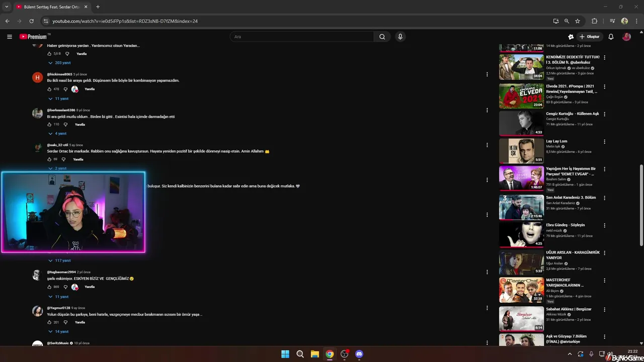This screenshot has height=362, width=644.
Task: Reload the page in Chrome
Action: click(31, 21)
